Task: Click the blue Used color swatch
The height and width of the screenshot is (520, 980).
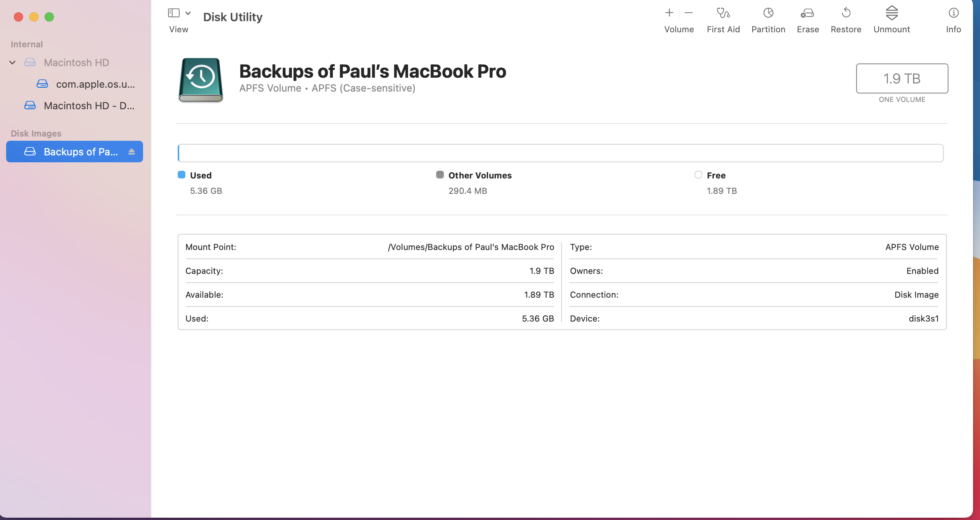Action: [x=182, y=175]
